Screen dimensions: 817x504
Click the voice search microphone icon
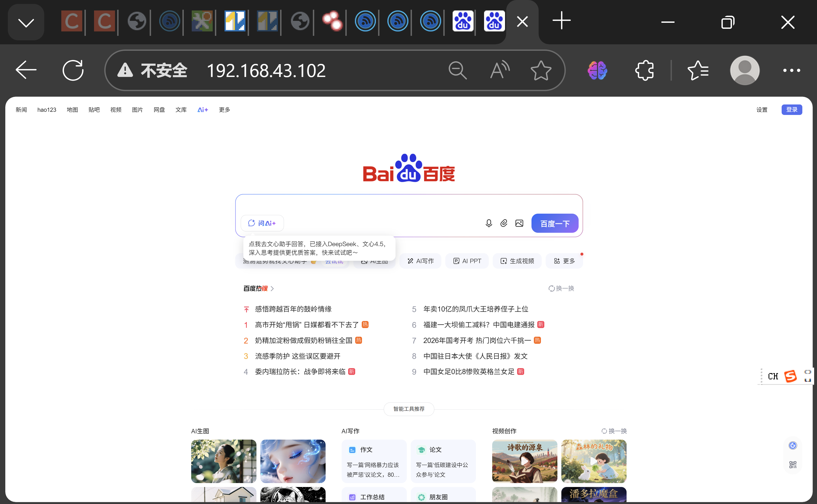click(489, 223)
